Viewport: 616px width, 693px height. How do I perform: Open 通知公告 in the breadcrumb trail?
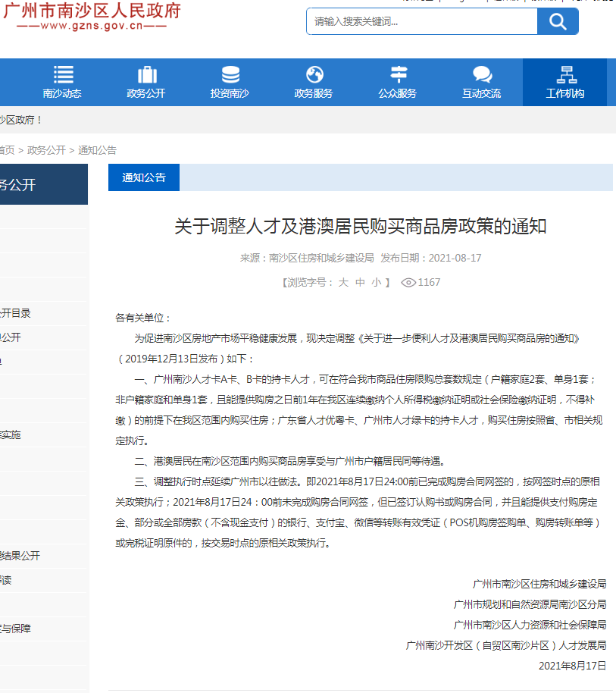tap(97, 150)
